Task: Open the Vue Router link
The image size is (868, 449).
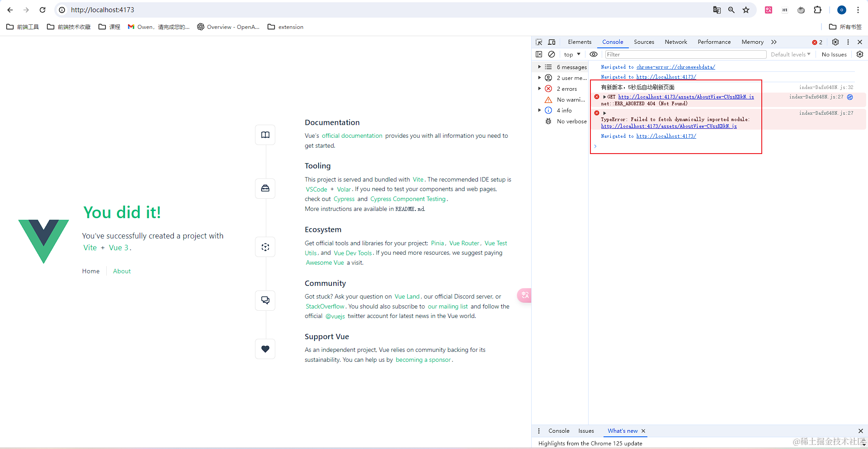Action: 464,243
